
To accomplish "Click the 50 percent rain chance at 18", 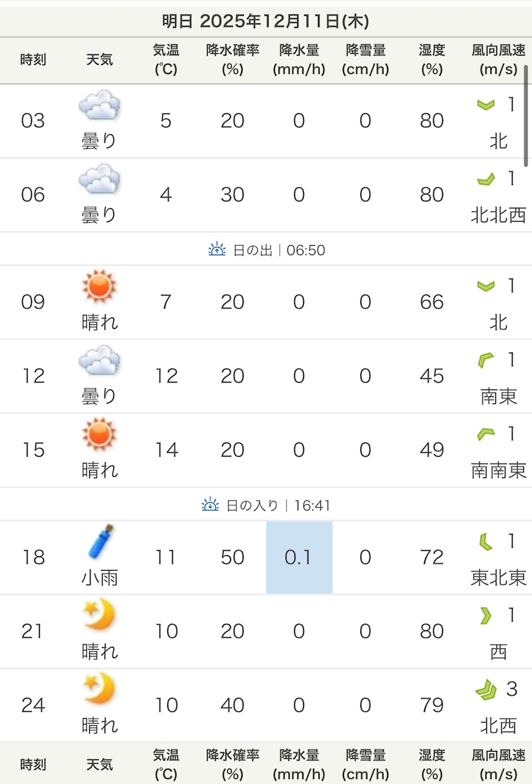I will 232,557.
